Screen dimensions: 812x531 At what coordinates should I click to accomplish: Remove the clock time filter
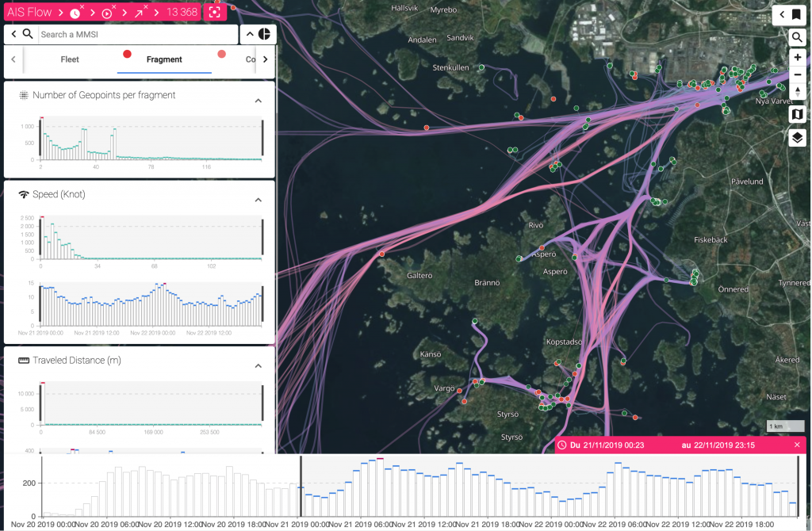click(x=82, y=7)
